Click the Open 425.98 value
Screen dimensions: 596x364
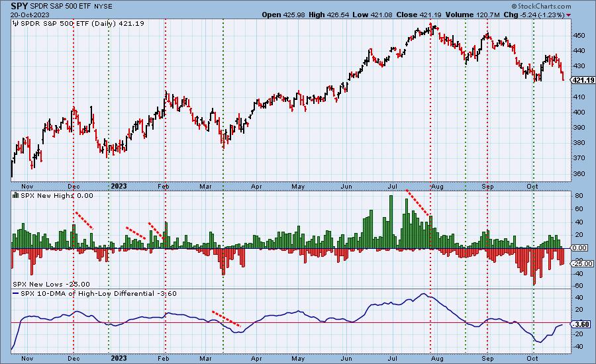click(x=283, y=15)
